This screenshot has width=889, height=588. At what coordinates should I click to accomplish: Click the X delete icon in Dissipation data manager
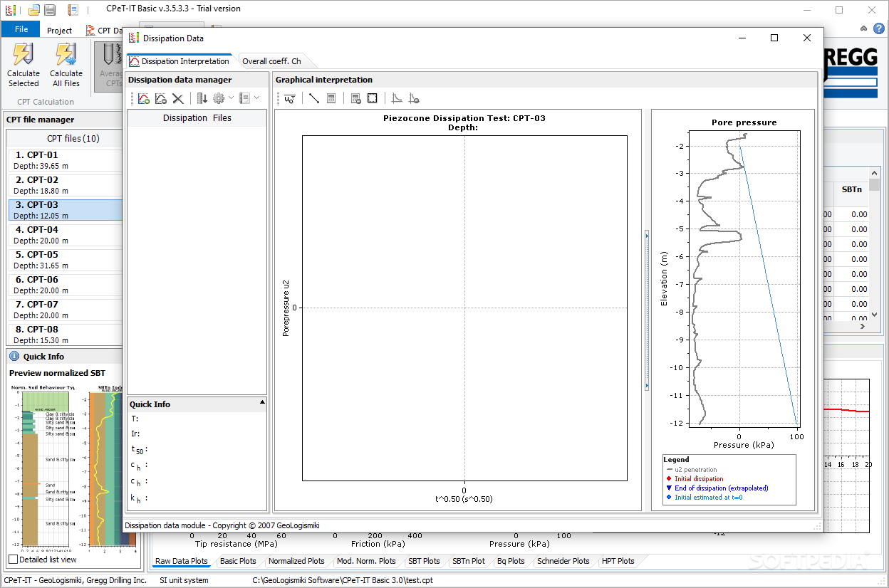click(178, 98)
